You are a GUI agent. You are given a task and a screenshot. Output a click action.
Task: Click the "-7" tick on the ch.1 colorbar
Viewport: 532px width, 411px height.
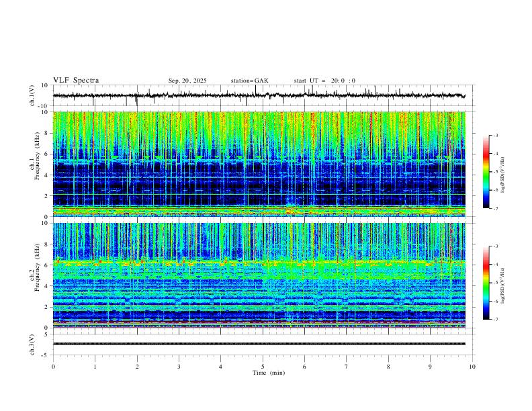495,208
